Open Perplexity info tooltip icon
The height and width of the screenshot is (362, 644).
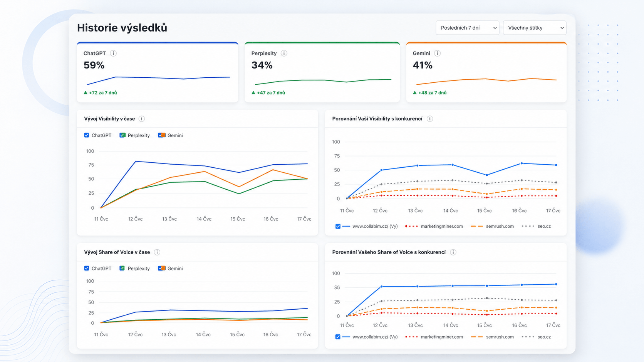click(284, 53)
